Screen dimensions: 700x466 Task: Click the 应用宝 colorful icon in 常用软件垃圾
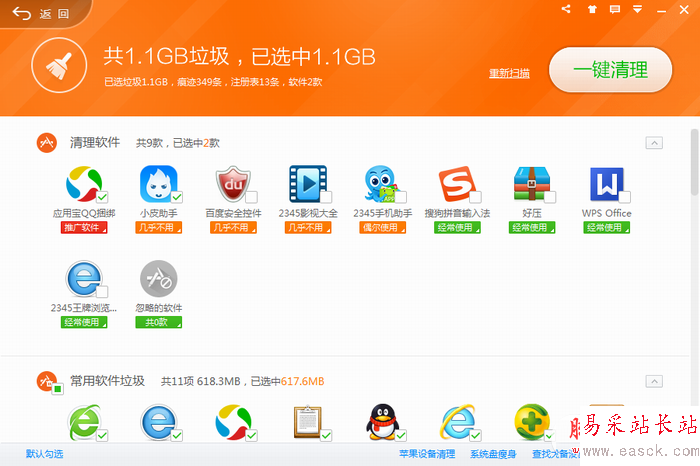tap(233, 422)
